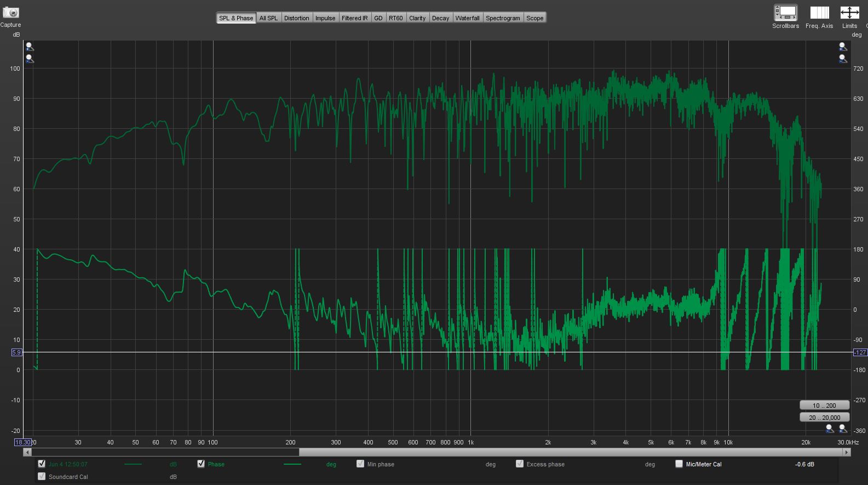Click the Soundcard Cal label
868x485 pixels.
68,477
